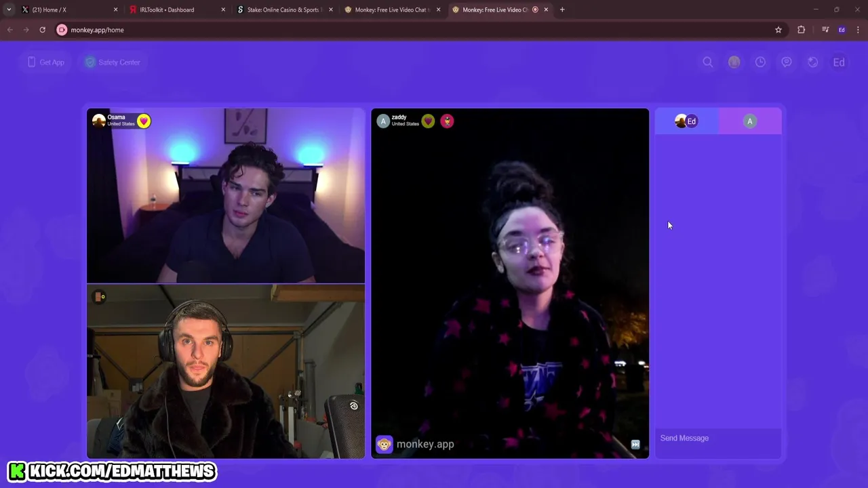Open the tab search dropdown arrow
The width and height of the screenshot is (868, 488).
9,9
